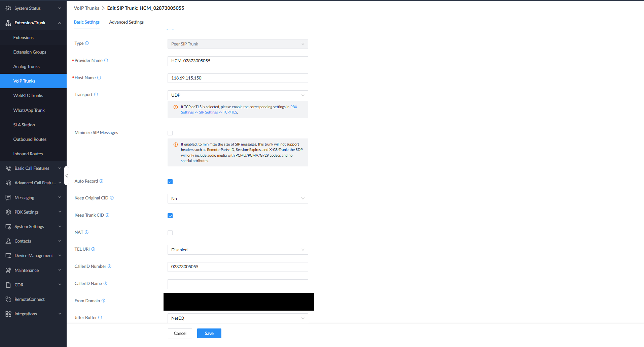Click the CallerID Name input field
644x347 pixels.
click(x=238, y=284)
